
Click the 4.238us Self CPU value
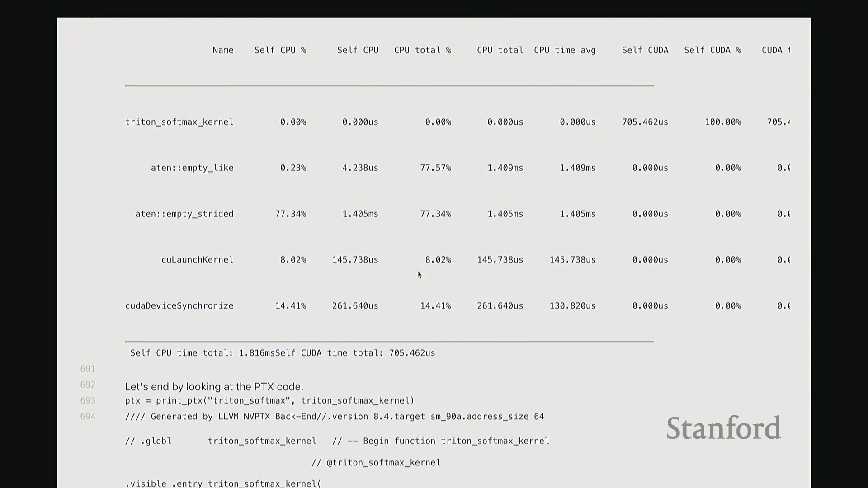coord(360,168)
